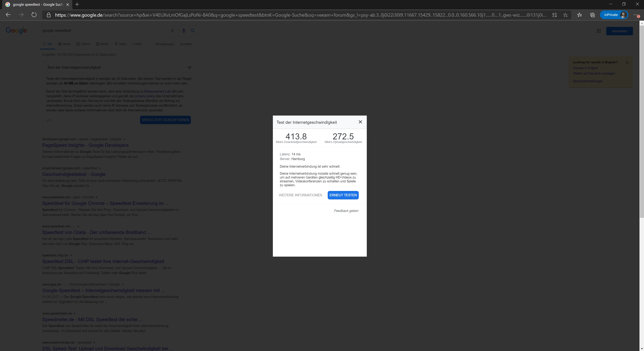Click the browser back arrow
Image resolution: width=644 pixels, height=351 pixels.
coord(8,15)
